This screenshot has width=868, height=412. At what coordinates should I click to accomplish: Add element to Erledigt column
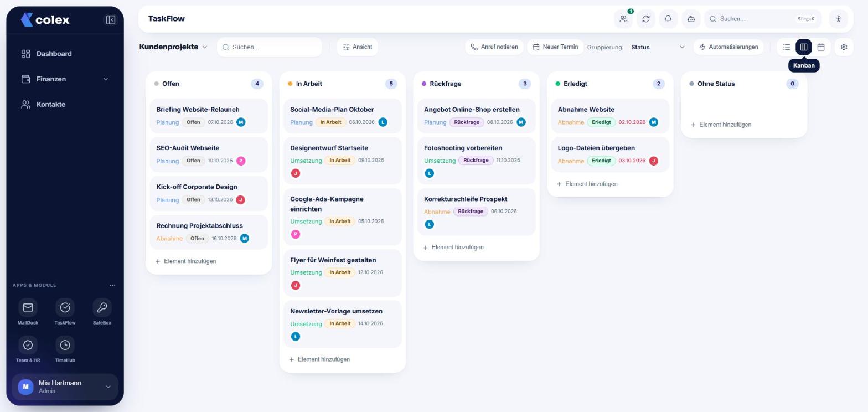pyautogui.click(x=587, y=184)
